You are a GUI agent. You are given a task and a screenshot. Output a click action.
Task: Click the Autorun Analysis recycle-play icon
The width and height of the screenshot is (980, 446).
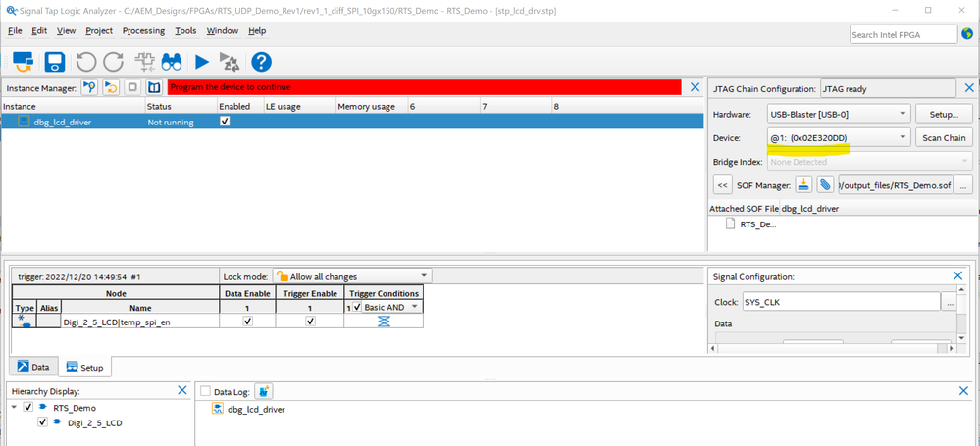(230, 61)
